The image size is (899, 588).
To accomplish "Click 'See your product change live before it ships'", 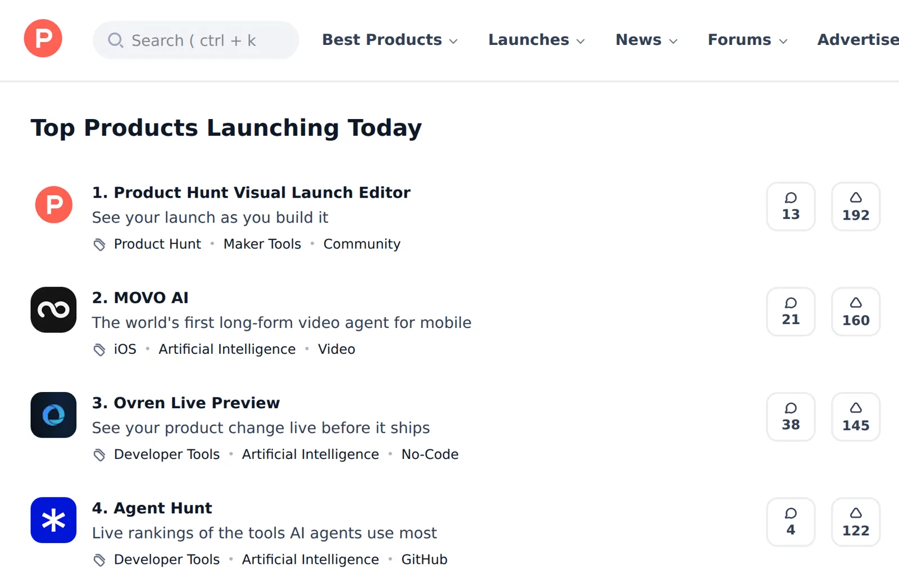I will pos(261,428).
